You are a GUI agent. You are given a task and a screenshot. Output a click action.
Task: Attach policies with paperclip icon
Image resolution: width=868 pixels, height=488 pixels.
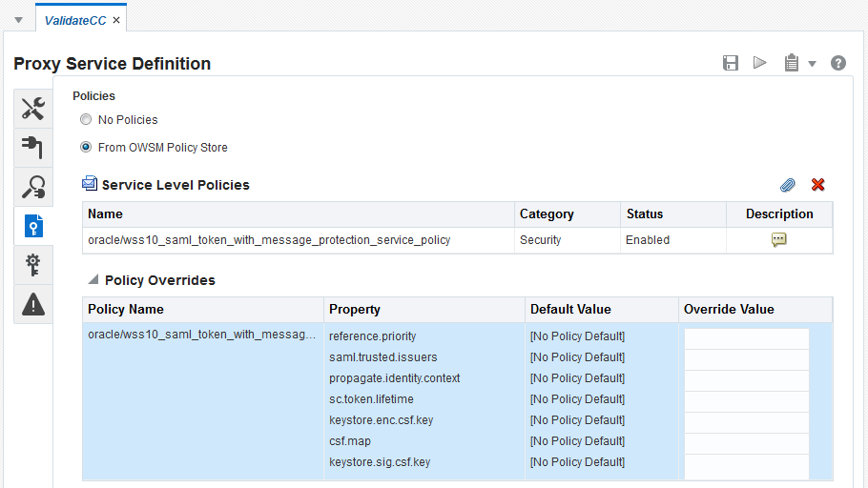(787, 185)
